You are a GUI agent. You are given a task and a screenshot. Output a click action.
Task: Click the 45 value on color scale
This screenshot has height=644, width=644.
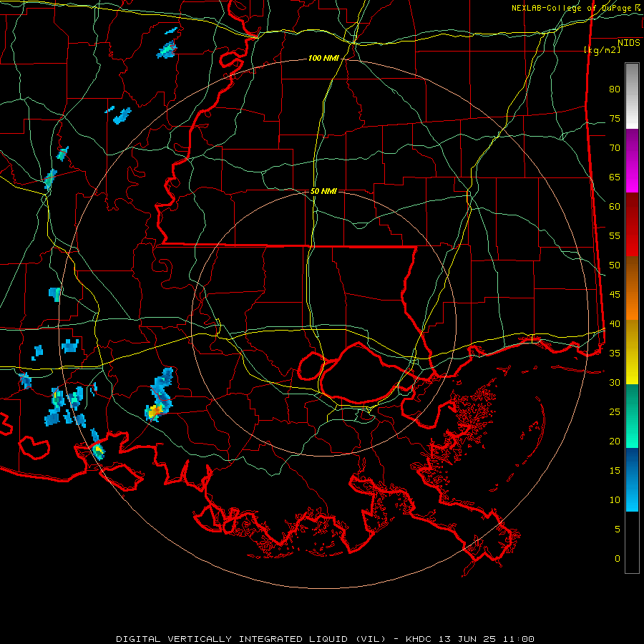tap(615, 295)
